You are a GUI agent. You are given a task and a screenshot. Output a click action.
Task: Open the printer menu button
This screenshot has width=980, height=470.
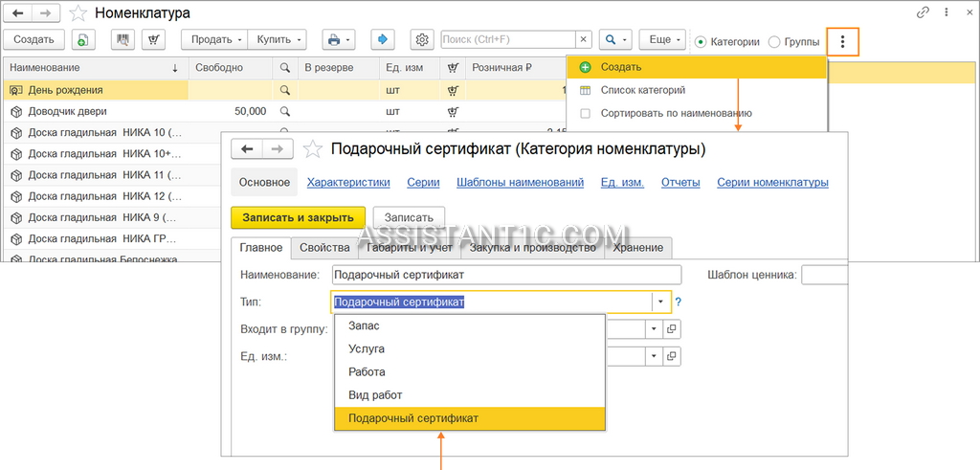339,39
